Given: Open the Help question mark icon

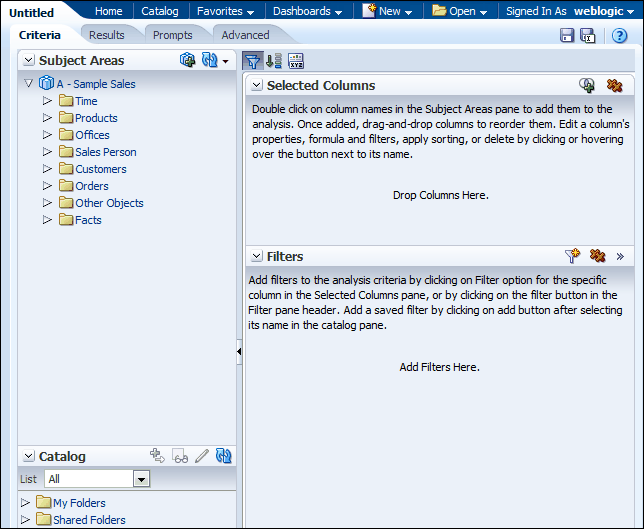Looking at the screenshot, I should (619, 36).
